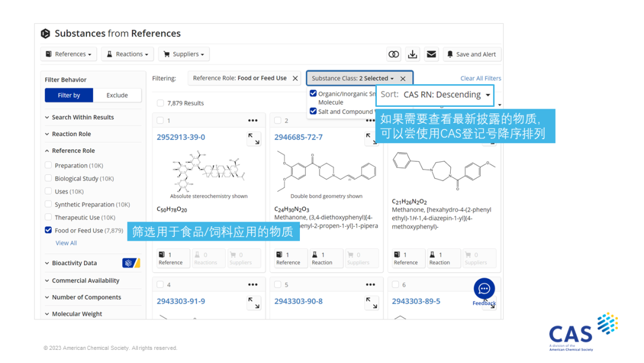This screenshot has width=644, height=363.
Task: Uncheck Organic/Inorganic Small Molecule option
Action: [314, 93]
